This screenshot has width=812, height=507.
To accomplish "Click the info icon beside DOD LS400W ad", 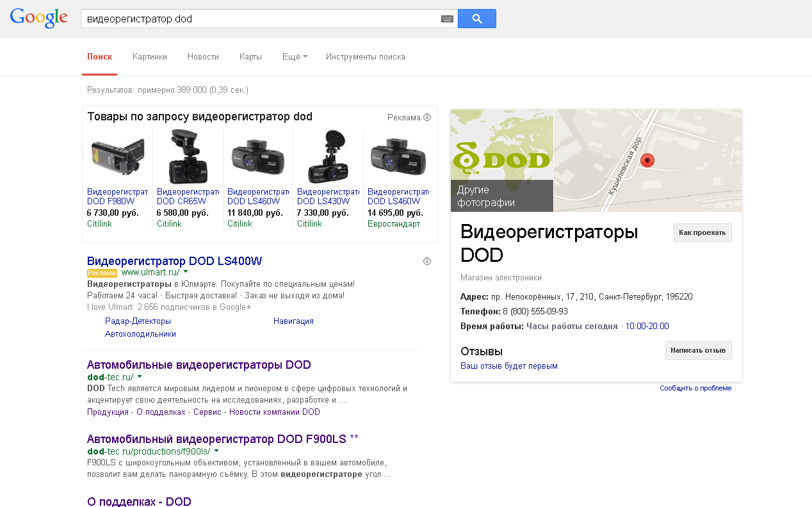I will (x=427, y=261).
